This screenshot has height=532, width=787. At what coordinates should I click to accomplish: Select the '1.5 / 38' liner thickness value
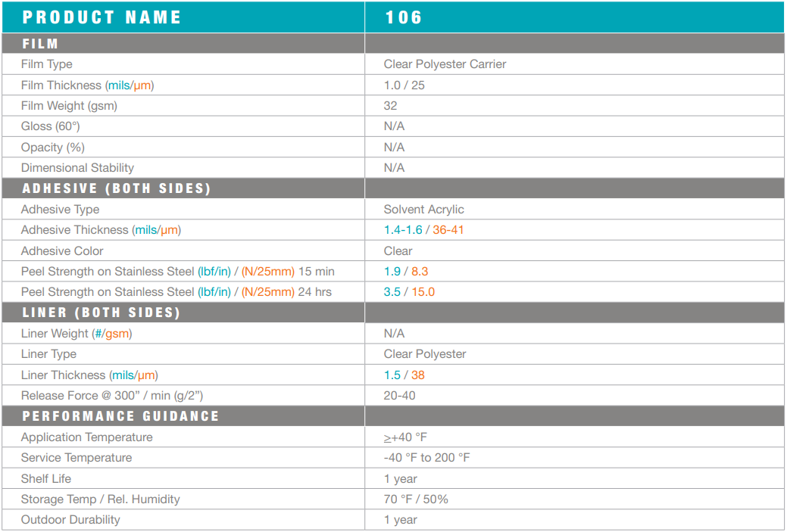tap(404, 375)
